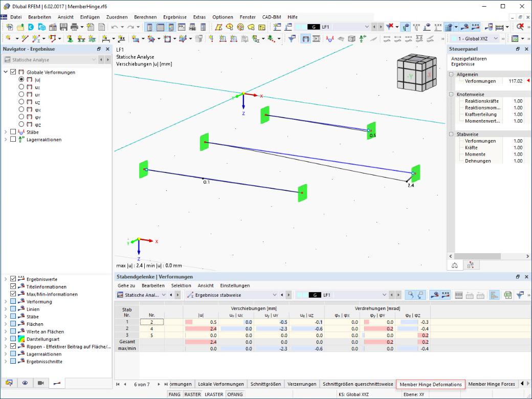The height and width of the screenshot is (399, 532).
Task: Click the dimension tool icon
Action: coord(105,39)
